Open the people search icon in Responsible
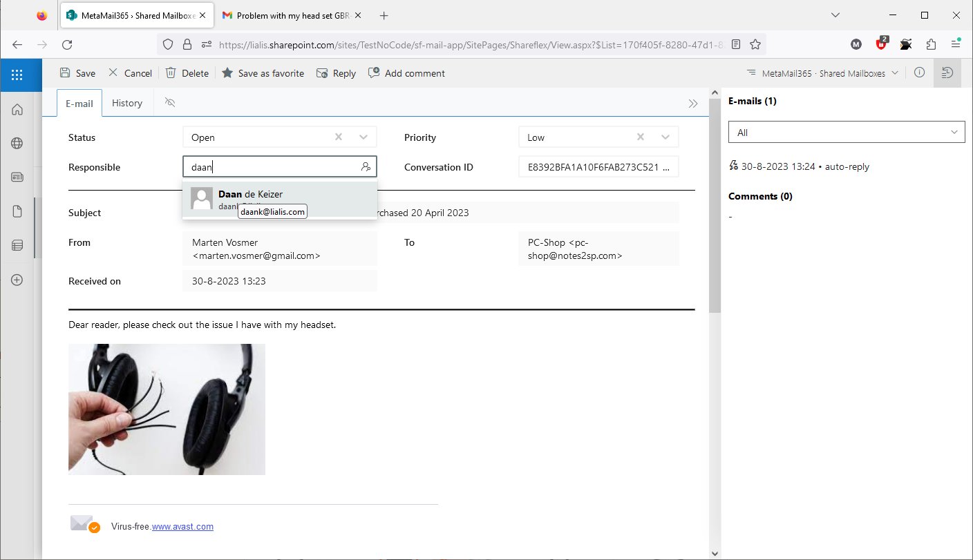Image resolution: width=973 pixels, height=560 pixels. [366, 167]
